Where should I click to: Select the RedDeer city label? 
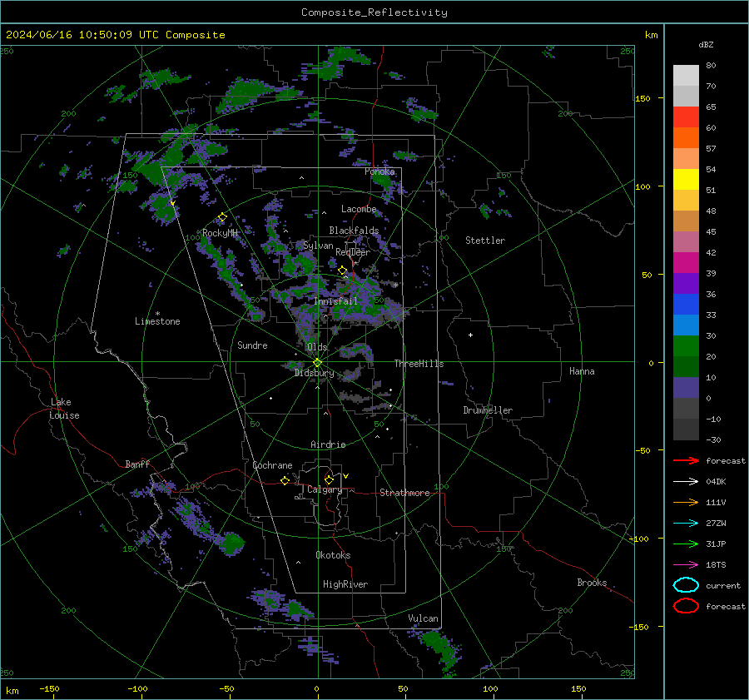[353, 252]
